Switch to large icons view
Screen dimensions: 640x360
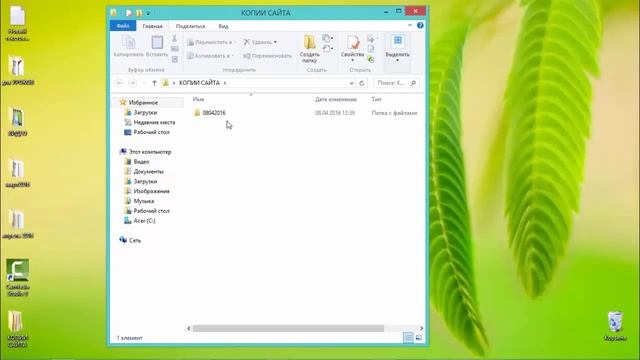coord(418,338)
